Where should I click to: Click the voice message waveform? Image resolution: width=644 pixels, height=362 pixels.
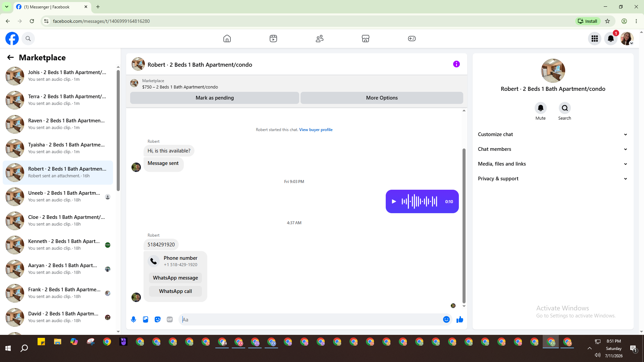(x=420, y=201)
